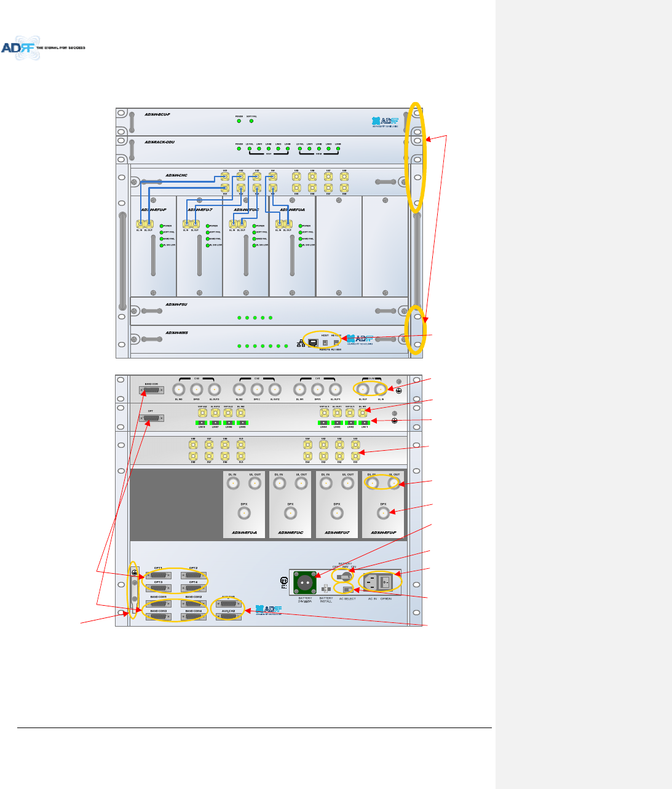The image size is (672, 789).
Task: Click the AC IN power socket
Action: pos(371,582)
